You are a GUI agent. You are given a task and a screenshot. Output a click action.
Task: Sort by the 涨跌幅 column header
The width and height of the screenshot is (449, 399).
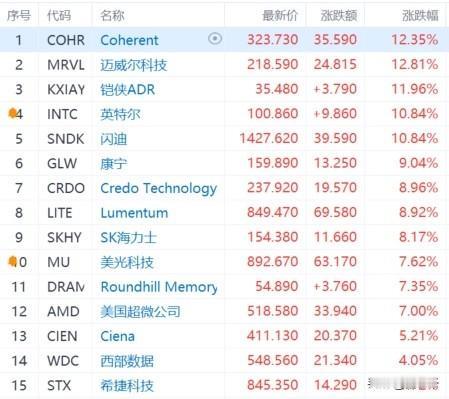(x=420, y=15)
